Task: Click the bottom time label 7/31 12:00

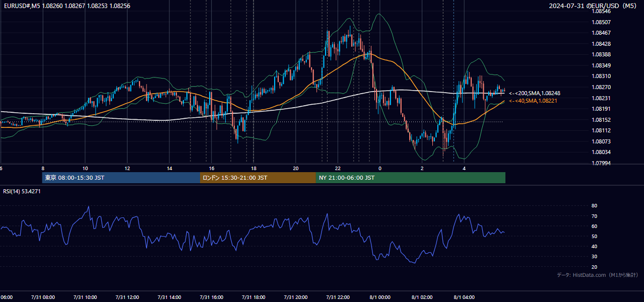Action: (x=127, y=297)
